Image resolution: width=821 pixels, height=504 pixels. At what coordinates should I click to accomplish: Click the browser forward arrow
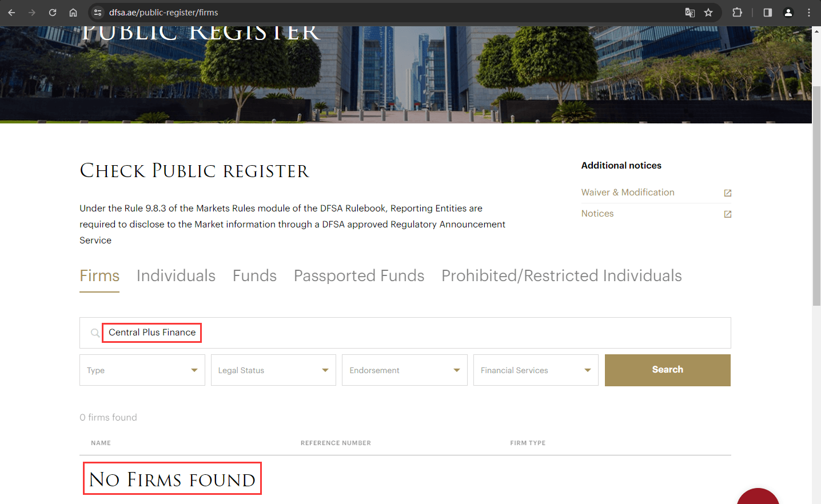32,13
